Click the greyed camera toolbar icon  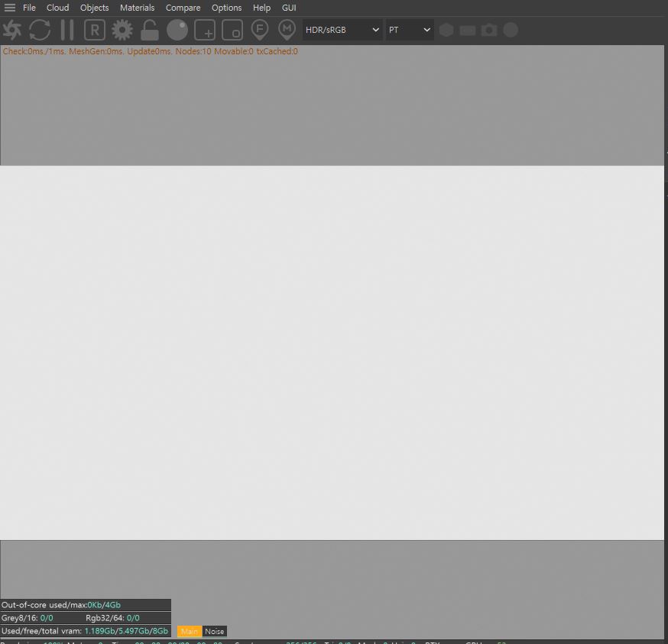tap(489, 30)
